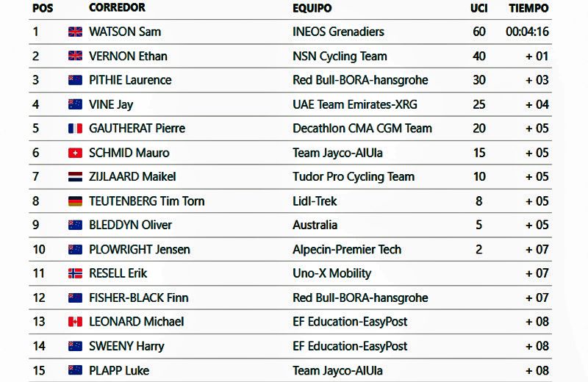The height and width of the screenshot is (382, 588).
Task: Click the British flag beside WATSON Sam
Action: pyautogui.click(x=75, y=32)
